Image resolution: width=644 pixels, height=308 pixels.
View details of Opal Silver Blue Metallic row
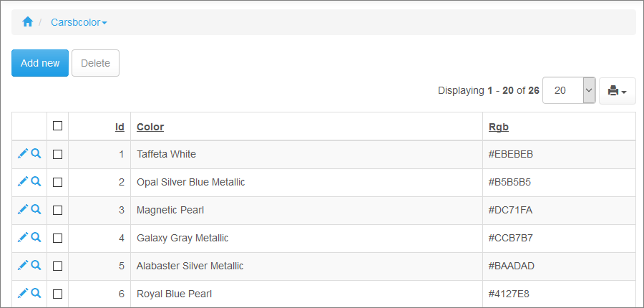[36, 181]
